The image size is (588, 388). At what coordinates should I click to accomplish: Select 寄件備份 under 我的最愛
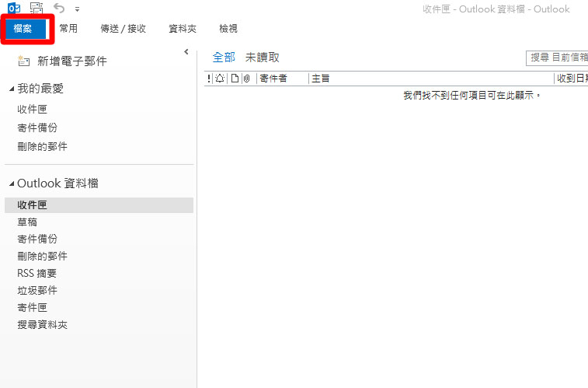37,128
